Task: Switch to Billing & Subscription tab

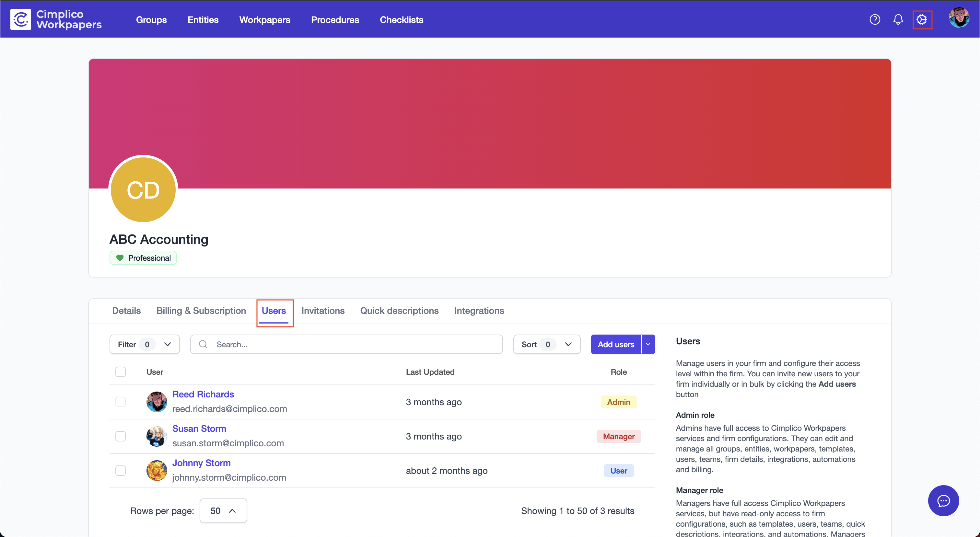Action: 201,311
